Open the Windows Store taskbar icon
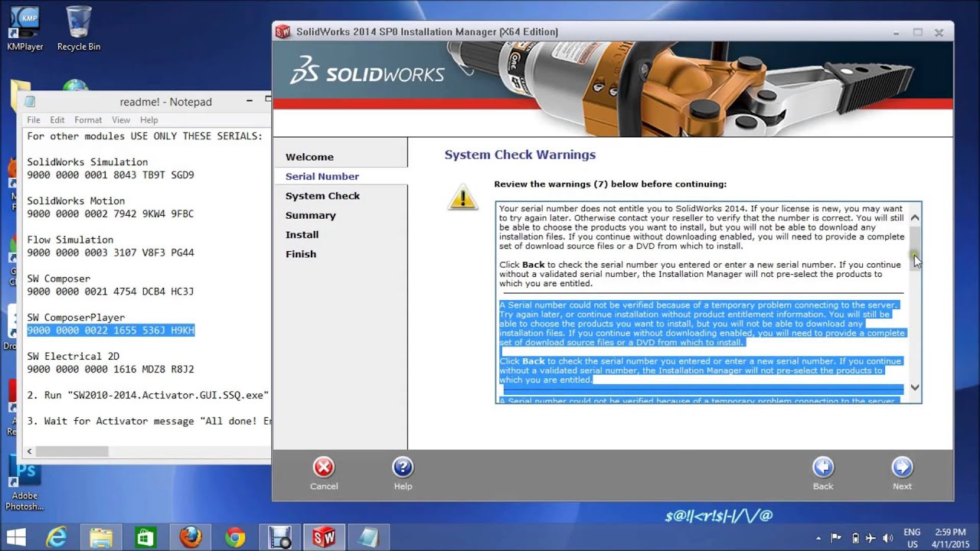This screenshot has width=980, height=551. (x=145, y=537)
